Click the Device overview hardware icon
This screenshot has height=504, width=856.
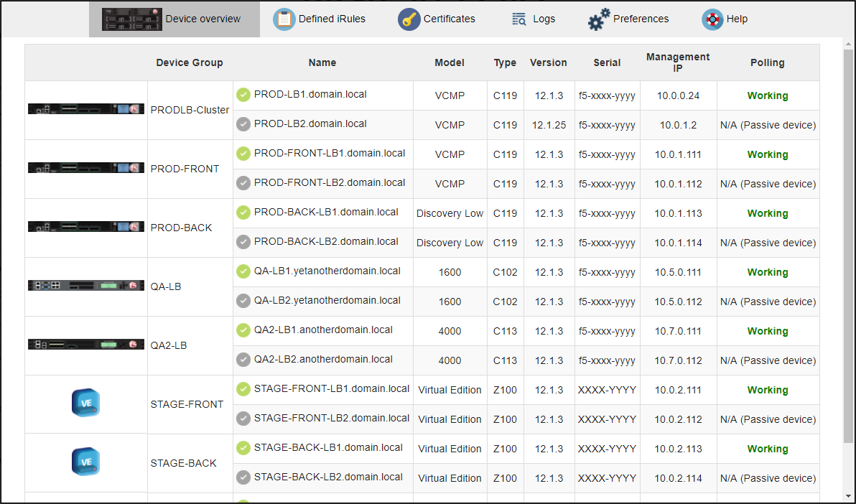click(x=131, y=19)
